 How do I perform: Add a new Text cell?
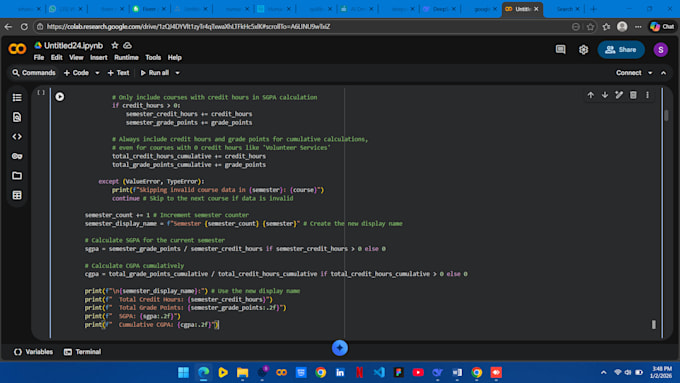click(x=118, y=73)
